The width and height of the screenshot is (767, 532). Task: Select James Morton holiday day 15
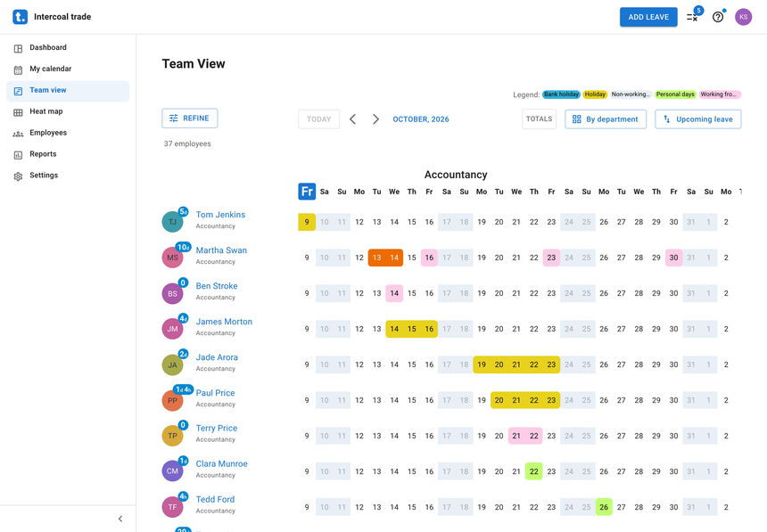412,329
